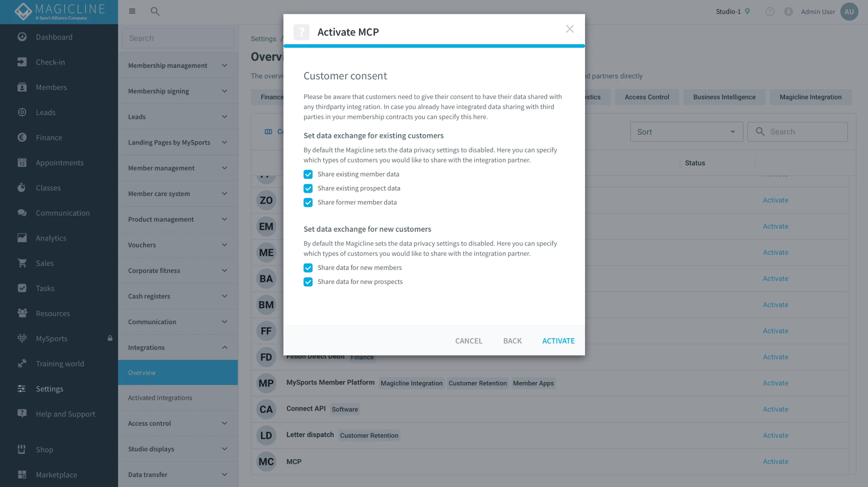868x487 pixels.
Task: Click the ACTIVATE button in dialog
Action: pyautogui.click(x=558, y=341)
